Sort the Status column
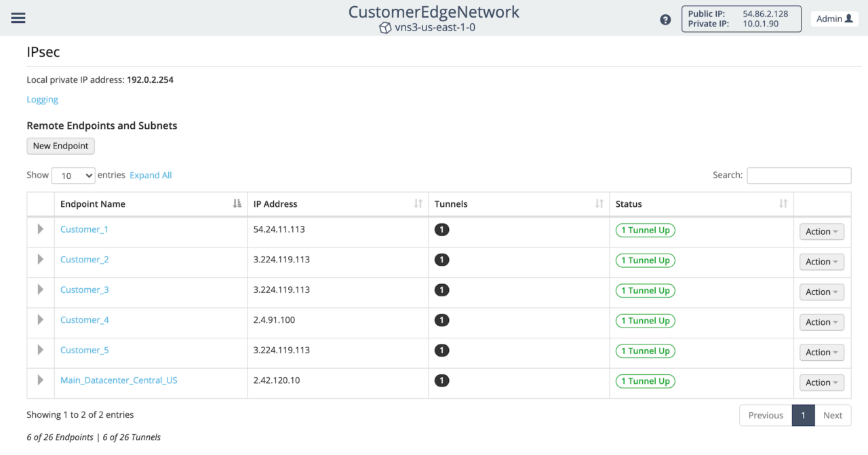This screenshot has width=868, height=455. coord(782,203)
